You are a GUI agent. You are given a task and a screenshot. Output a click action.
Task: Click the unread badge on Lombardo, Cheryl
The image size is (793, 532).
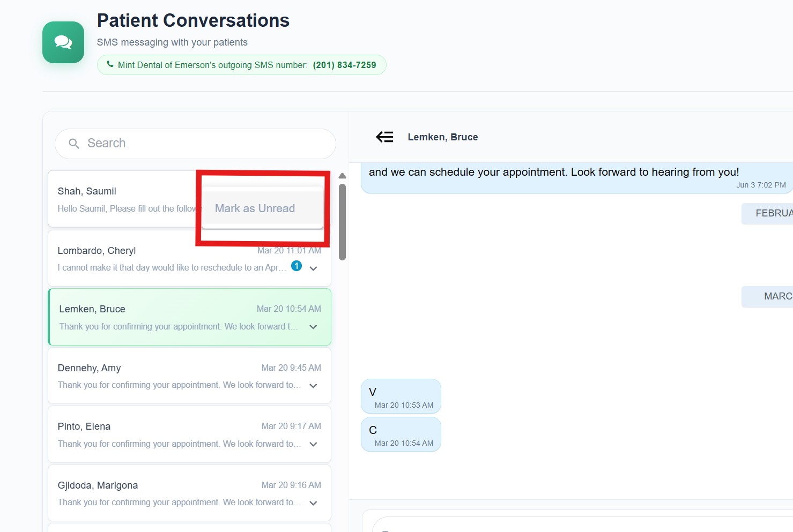pos(296,266)
